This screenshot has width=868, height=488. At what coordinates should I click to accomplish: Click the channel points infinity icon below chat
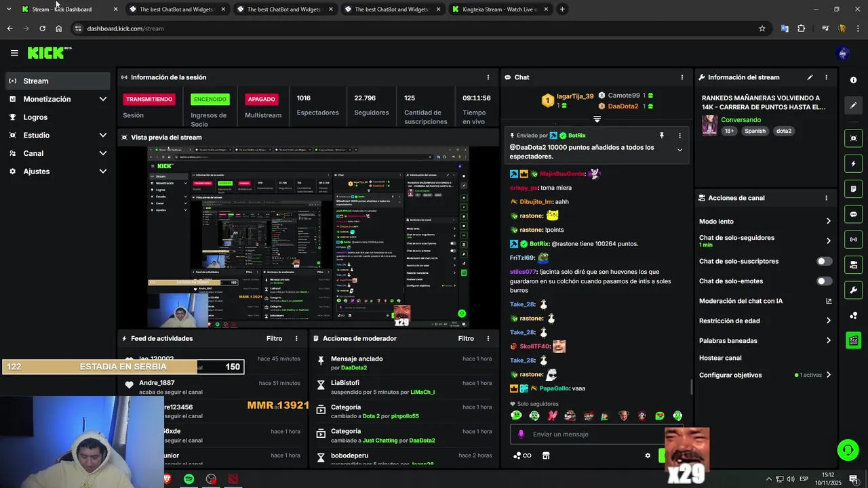coord(522,455)
